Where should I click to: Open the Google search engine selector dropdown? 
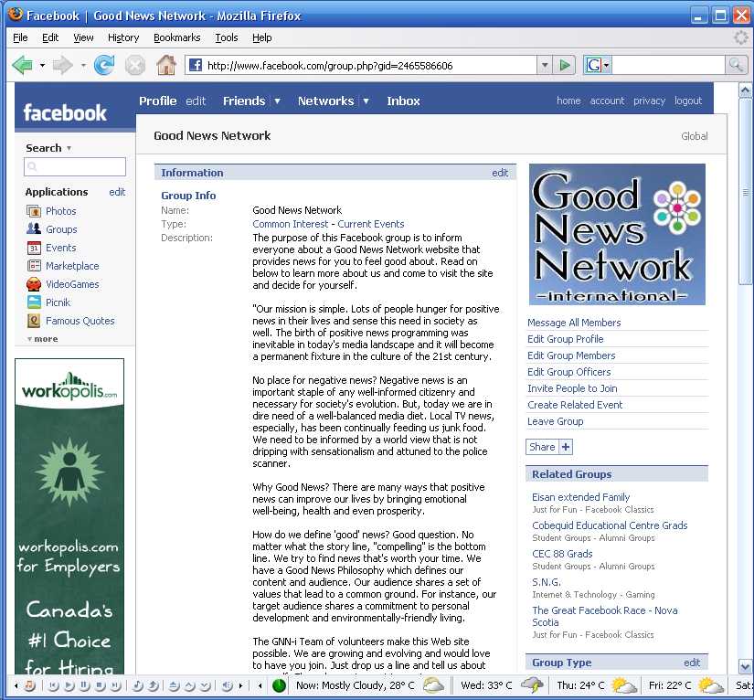[607, 65]
